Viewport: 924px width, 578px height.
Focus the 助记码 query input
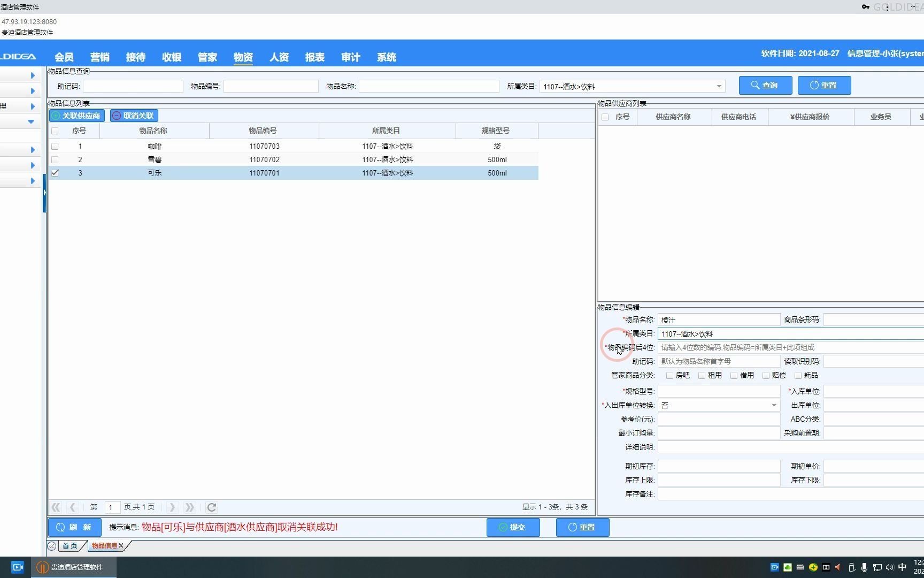tap(133, 86)
